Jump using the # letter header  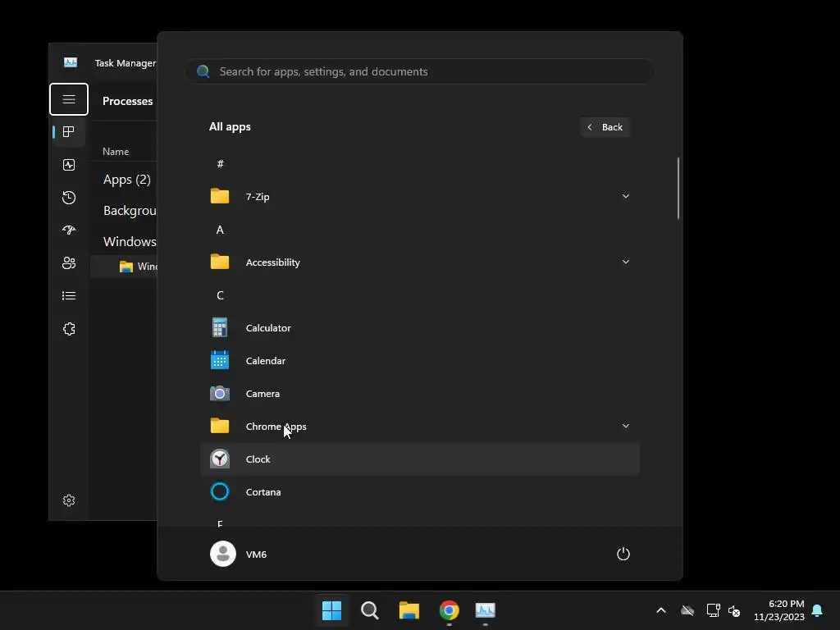pyautogui.click(x=220, y=164)
